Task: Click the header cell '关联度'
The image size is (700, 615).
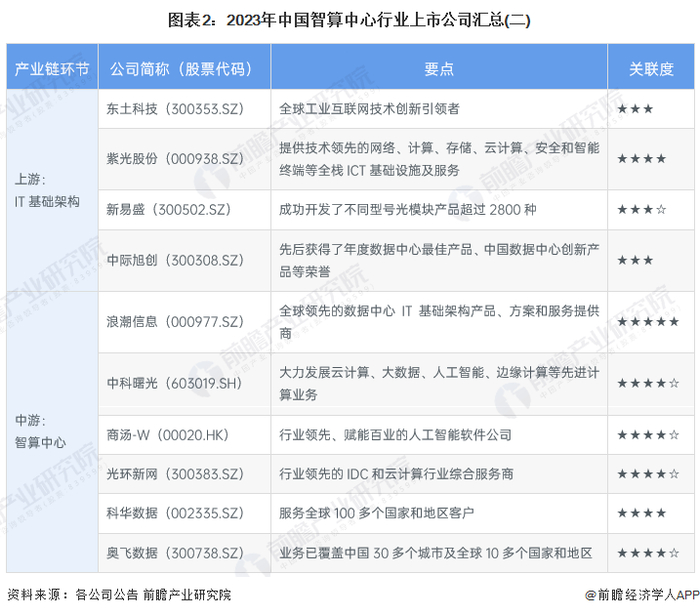Action: point(651,68)
